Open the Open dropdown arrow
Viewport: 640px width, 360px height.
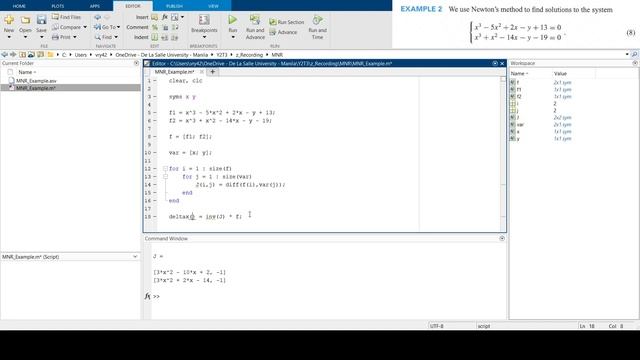25,37
